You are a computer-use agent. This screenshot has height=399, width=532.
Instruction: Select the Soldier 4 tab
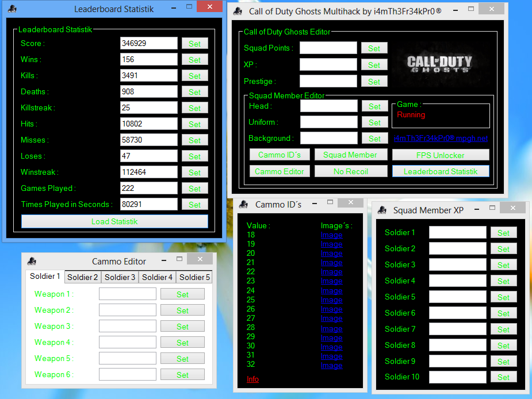click(x=157, y=277)
